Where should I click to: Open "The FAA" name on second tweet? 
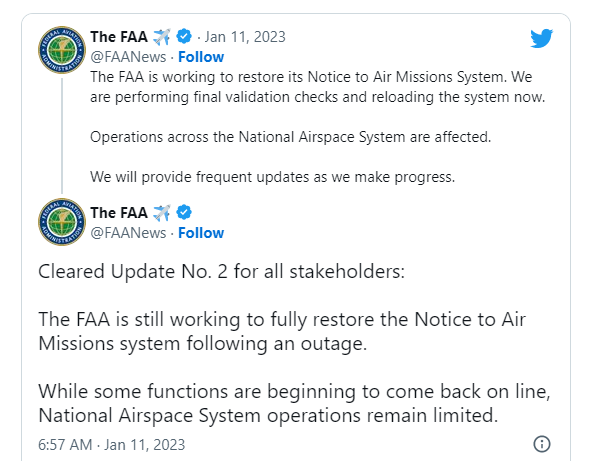119,213
